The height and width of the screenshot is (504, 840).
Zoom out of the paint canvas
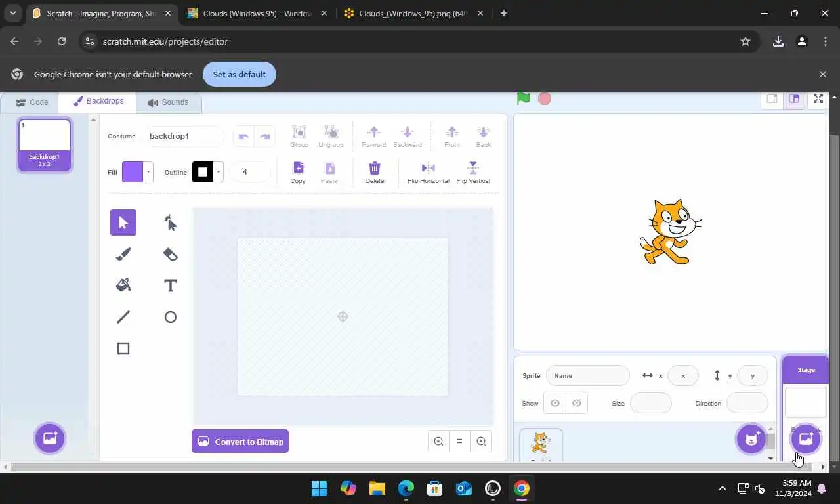[438, 442]
